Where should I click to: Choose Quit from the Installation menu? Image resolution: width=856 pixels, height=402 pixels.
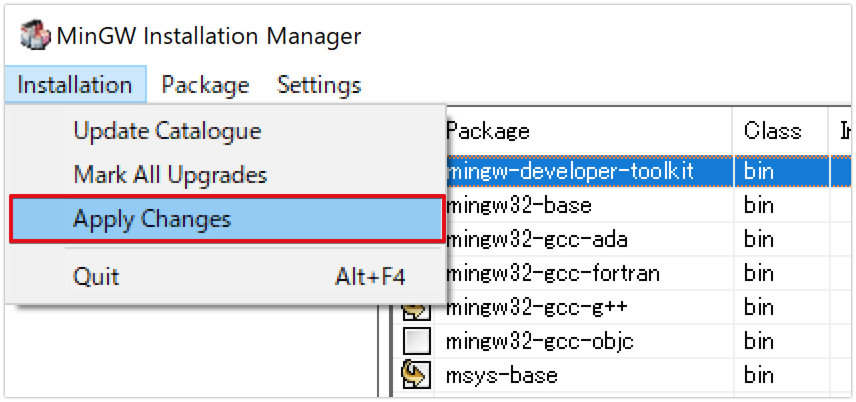(x=96, y=275)
